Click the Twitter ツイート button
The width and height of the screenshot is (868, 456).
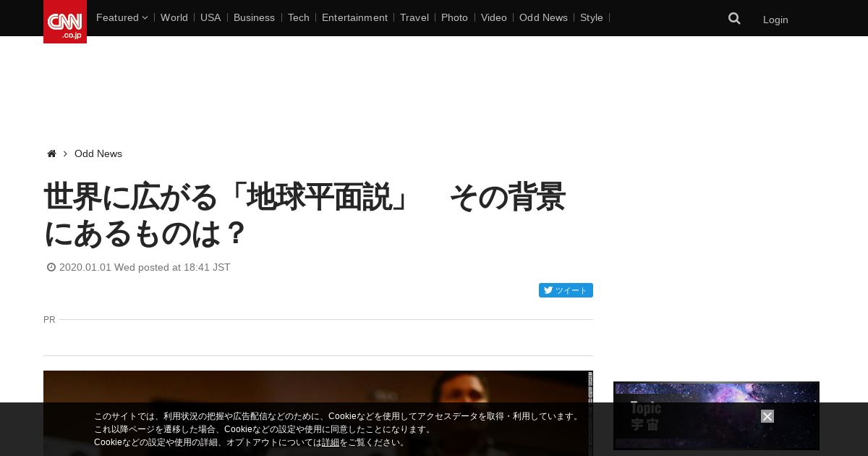click(566, 290)
